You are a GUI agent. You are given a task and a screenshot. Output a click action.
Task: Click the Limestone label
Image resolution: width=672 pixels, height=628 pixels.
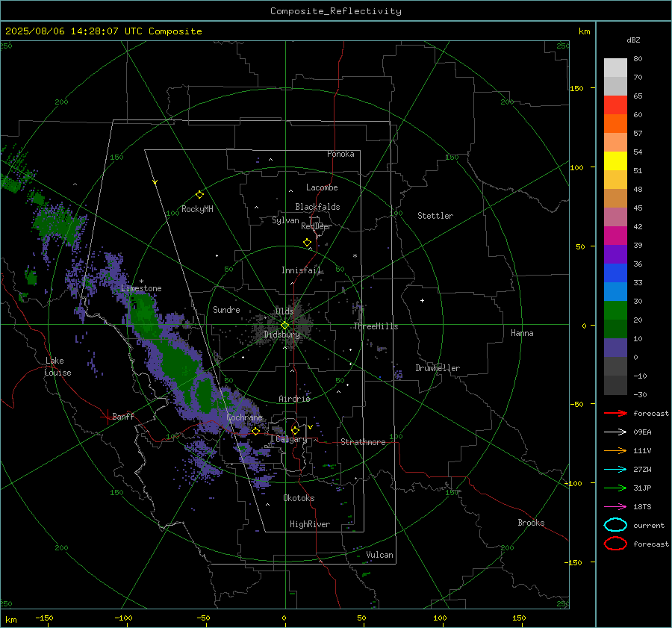tap(141, 288)
